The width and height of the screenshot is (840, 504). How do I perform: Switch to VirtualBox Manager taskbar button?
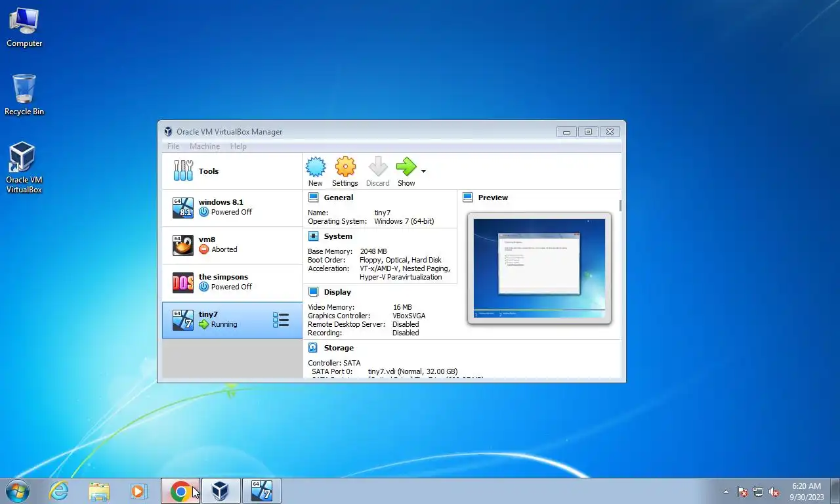click(220, 491)
